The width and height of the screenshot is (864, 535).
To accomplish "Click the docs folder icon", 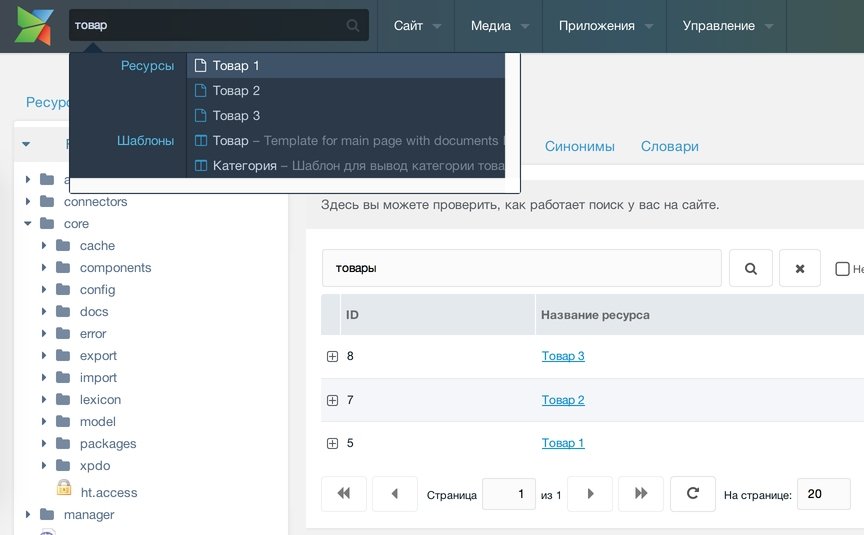I will (63, 311).
